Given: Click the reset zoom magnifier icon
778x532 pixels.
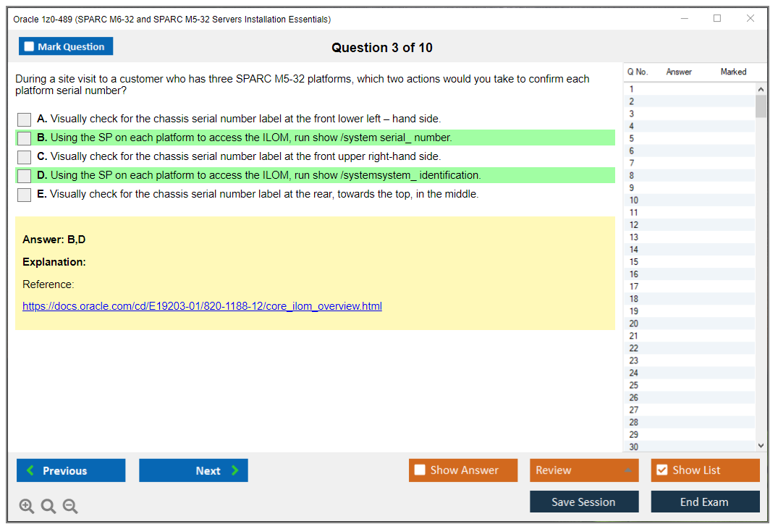Looking at the screenshot, I should 48,507.
